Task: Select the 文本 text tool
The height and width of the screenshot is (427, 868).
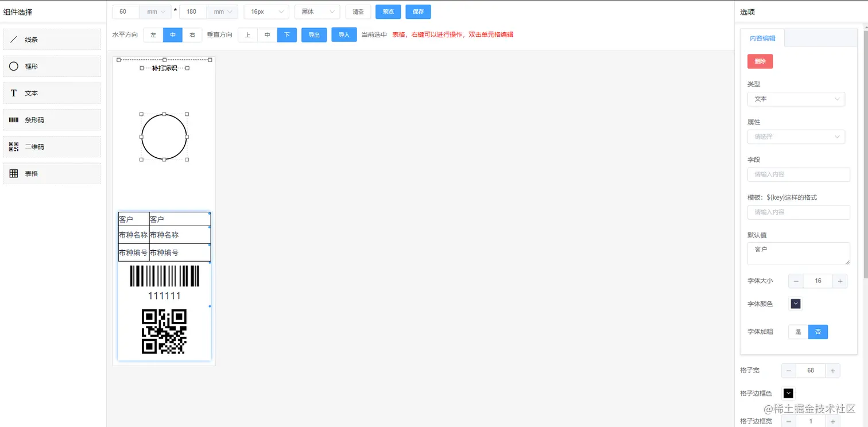Action: coord(52,92)
